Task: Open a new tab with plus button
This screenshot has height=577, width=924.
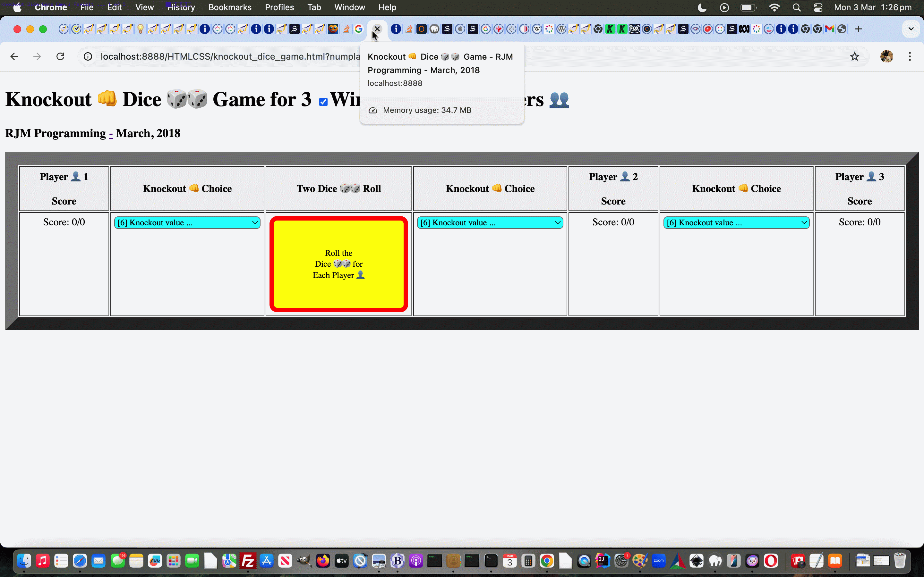Action: [858, 29]
